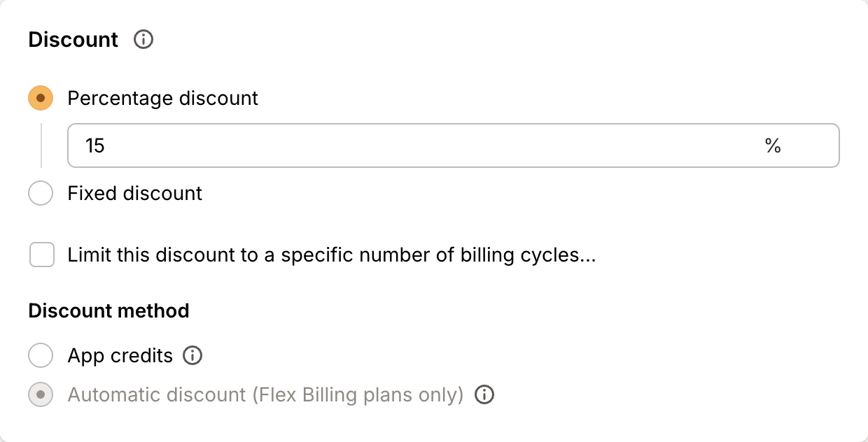Click the info icon after Flex Billing text
This screenshot has width=868, height=442.
click(484, 394)
